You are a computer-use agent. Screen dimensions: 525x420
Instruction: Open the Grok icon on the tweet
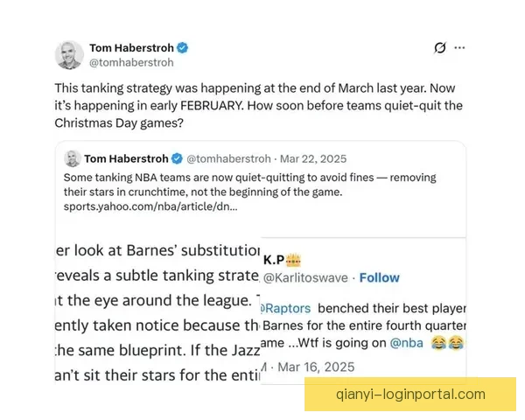point(439,48)
